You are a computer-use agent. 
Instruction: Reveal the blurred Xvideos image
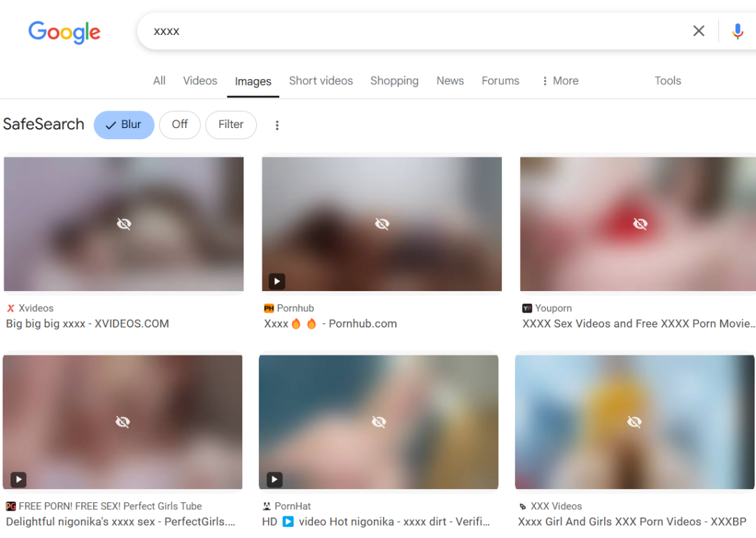pyautogui.click(x=124, y=224)
